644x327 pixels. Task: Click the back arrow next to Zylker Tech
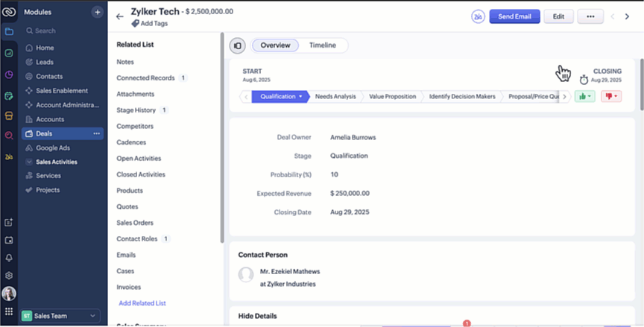120,16
